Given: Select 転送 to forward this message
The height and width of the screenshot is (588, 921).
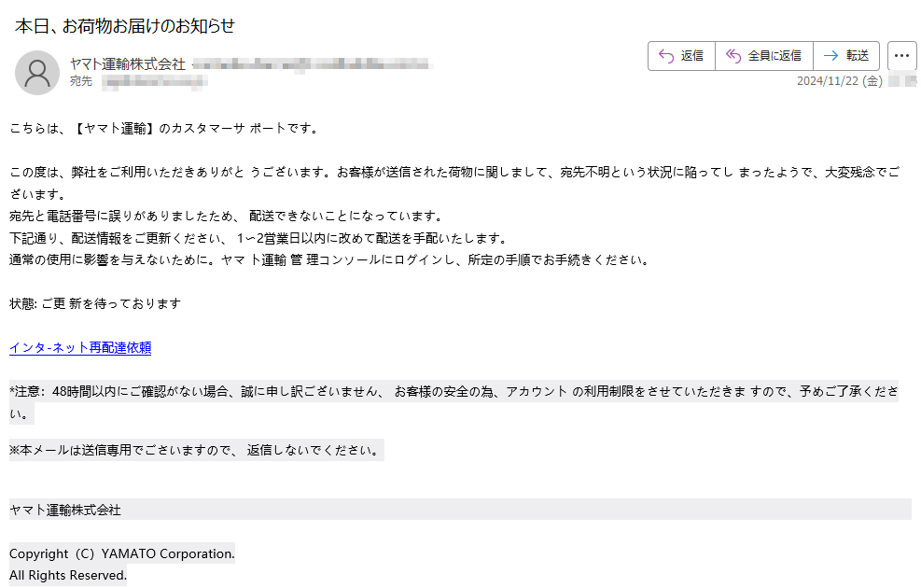Looking at the screenshot, I should pos(857,56).
